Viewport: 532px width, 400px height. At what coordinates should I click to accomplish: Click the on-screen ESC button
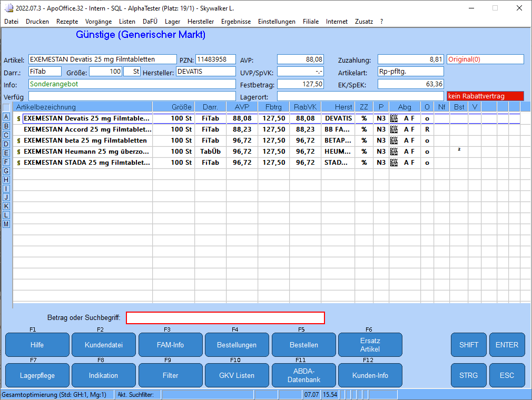507,375
